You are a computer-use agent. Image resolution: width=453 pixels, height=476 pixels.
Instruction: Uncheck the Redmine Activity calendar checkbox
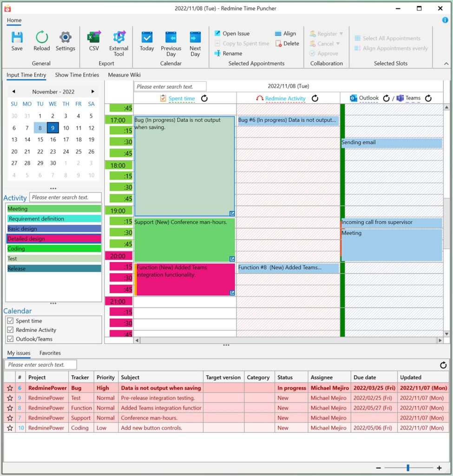click(x=10, y=330)
